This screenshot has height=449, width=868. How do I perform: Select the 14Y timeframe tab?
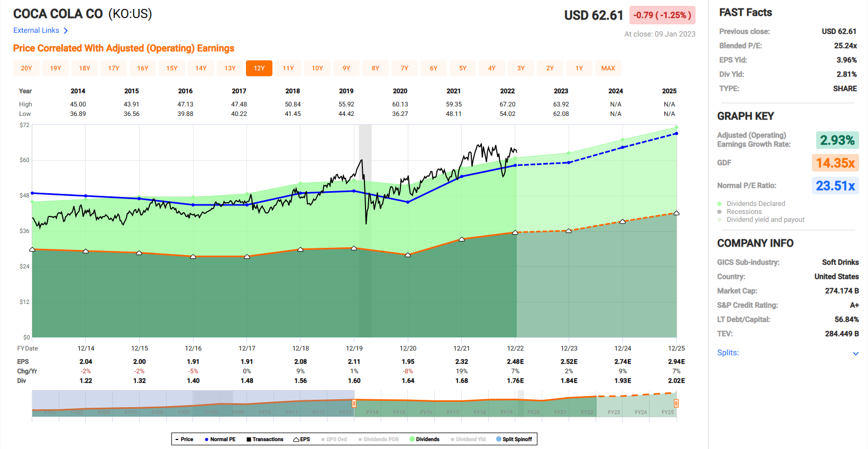click(x=201, y=68)
